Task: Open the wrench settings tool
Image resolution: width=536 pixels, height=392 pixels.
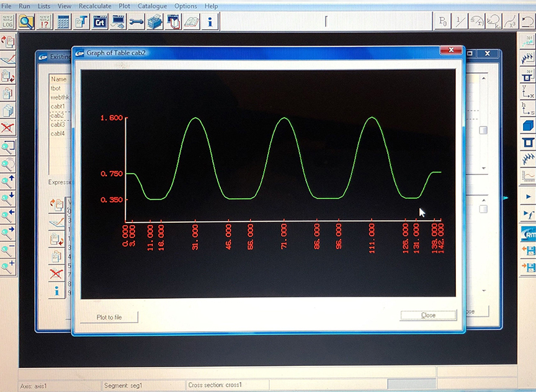Action: 136,22
